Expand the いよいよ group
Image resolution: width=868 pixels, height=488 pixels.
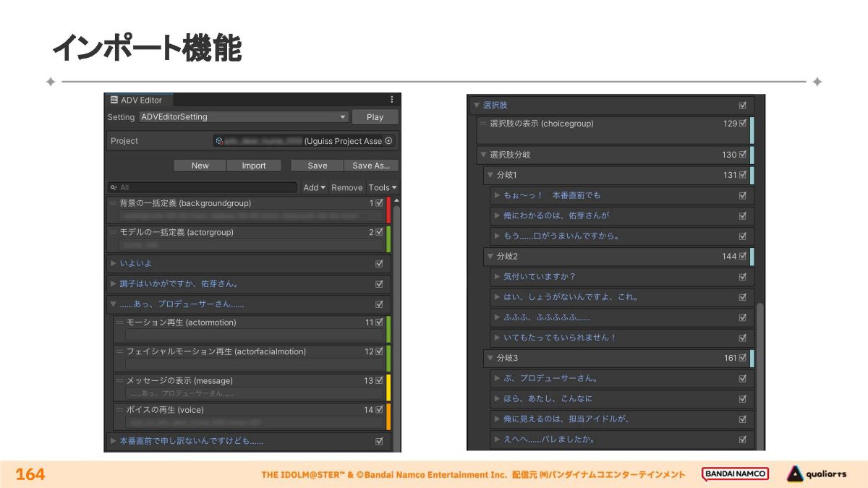coord(114,264)
